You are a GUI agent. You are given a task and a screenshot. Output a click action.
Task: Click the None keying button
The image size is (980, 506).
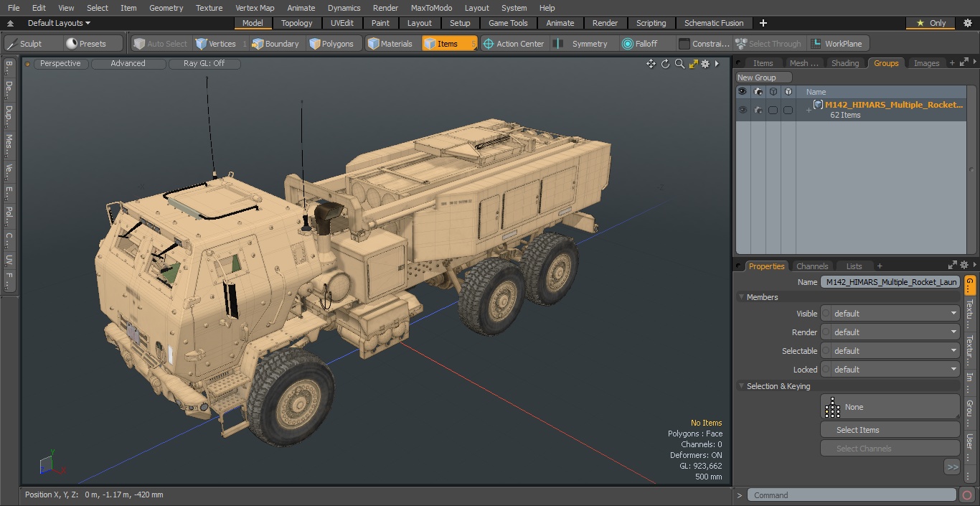click(890, 407)
